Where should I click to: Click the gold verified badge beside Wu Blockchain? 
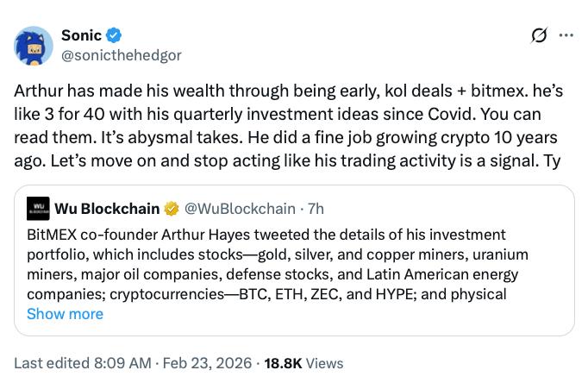172,209
